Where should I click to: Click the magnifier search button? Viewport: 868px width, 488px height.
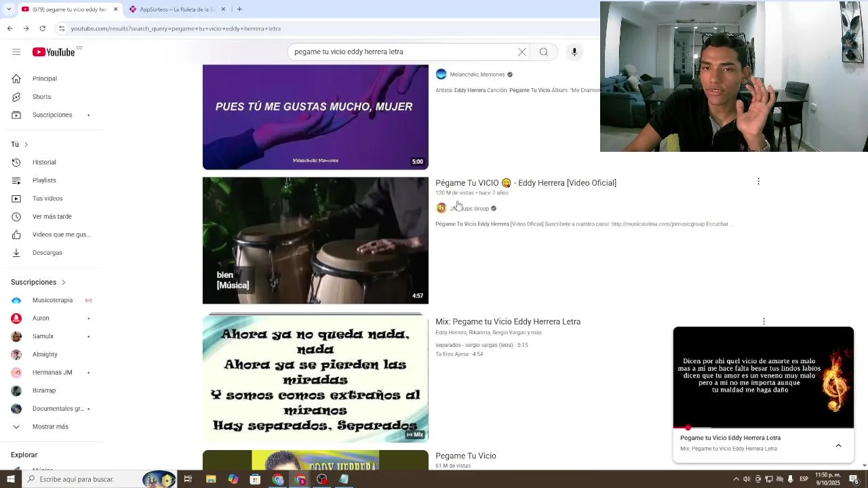[x=544, y=52]
